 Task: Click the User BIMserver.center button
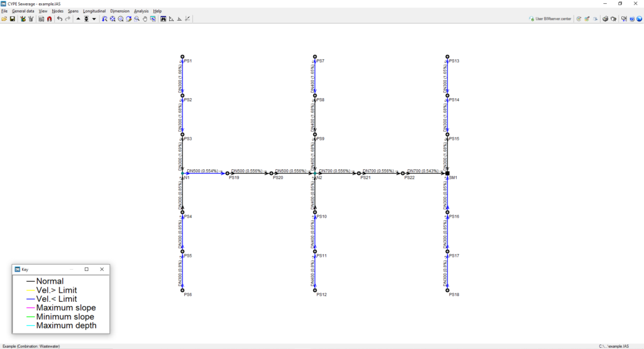pyautogui.click(x=550, y=19)
